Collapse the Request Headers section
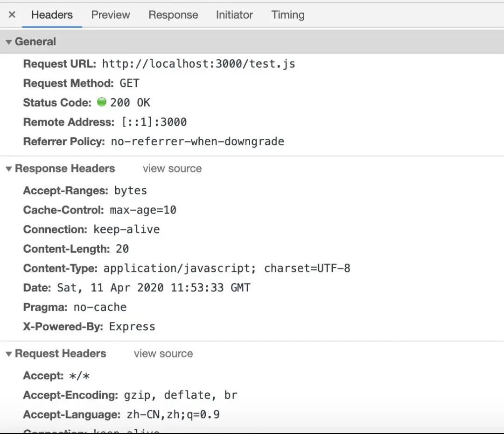 coord(9,354)
